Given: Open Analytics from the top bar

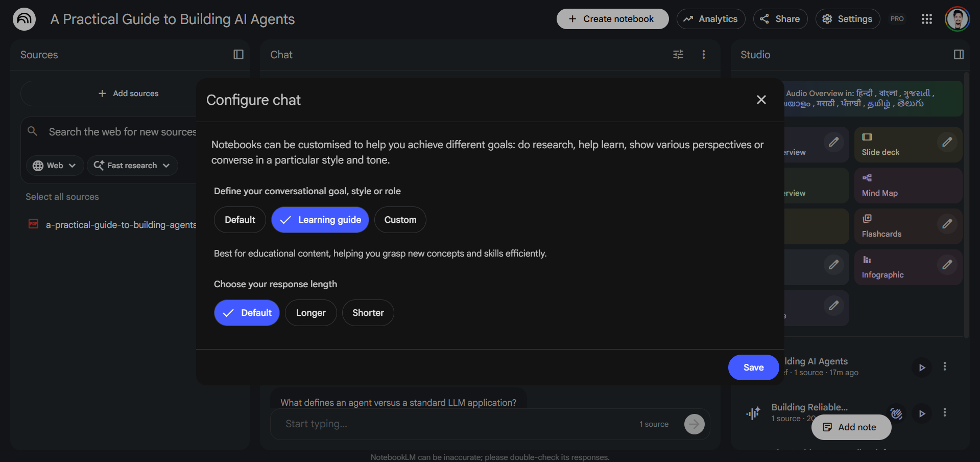Looking at the screenshot, I should (710, 18).
